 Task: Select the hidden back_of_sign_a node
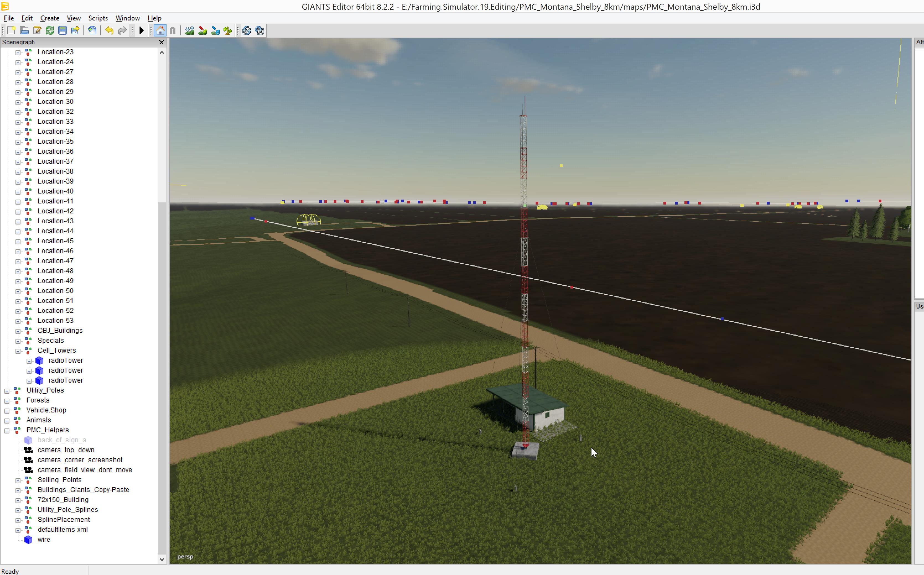pyautogui.click(x=62, y=440)
